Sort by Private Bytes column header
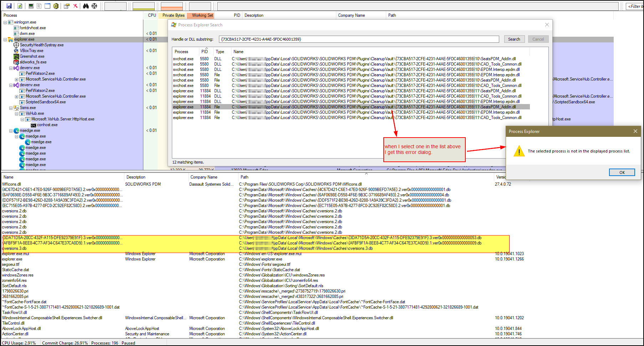 173,15
